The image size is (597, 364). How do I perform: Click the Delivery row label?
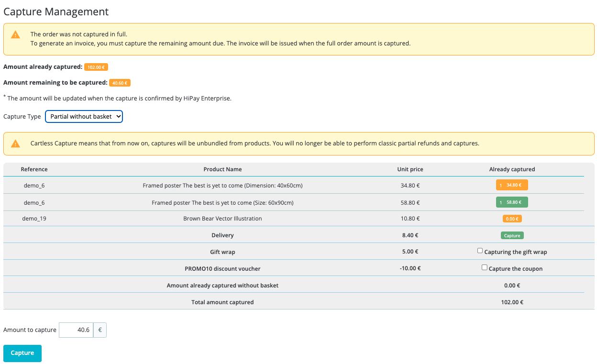pyautogui.click(x=222, y=235)
